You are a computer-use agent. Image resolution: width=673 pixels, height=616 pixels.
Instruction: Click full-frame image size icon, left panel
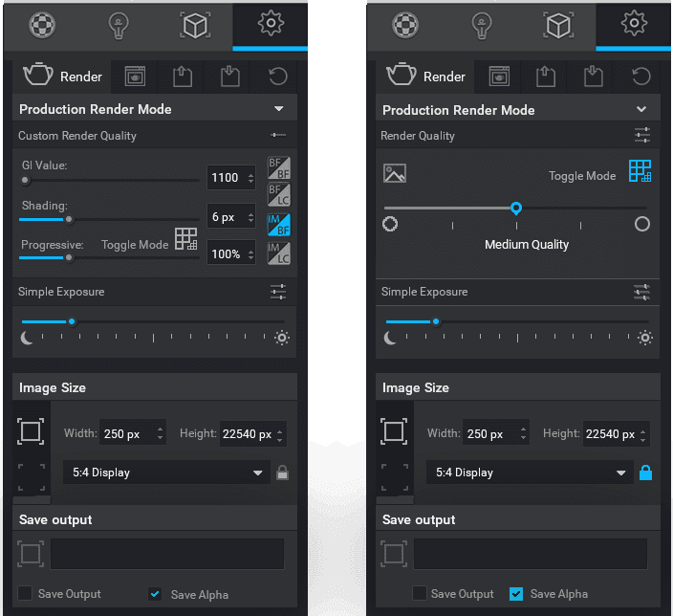coord(31,431)
